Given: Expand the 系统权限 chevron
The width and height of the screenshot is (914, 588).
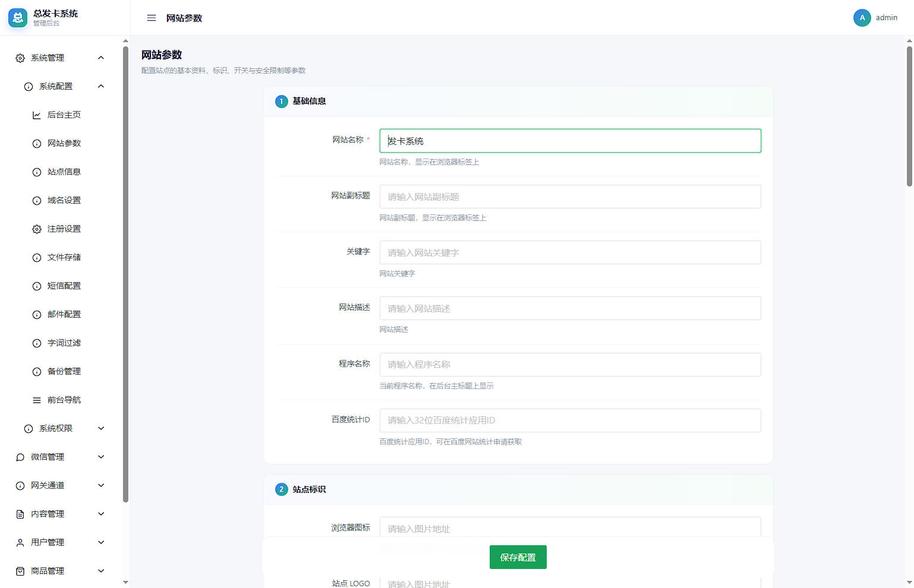Looking at the screenshot, I should pos(101,428).
